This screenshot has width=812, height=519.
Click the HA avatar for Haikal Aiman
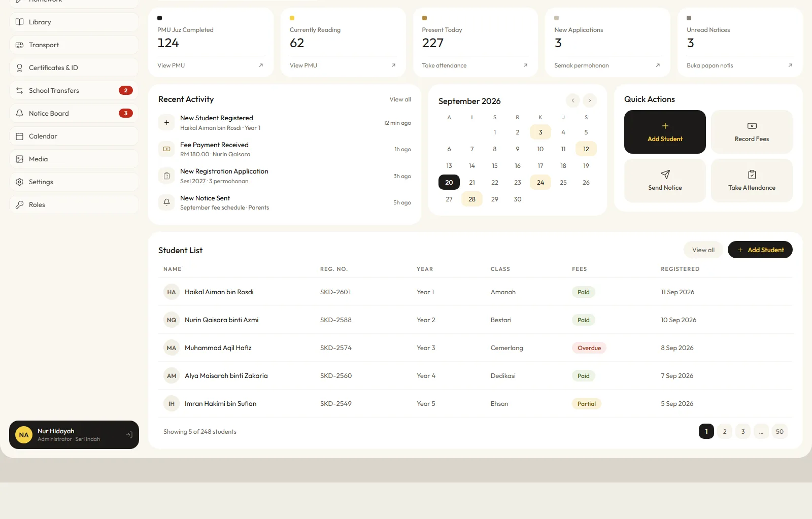coord(172,292)
